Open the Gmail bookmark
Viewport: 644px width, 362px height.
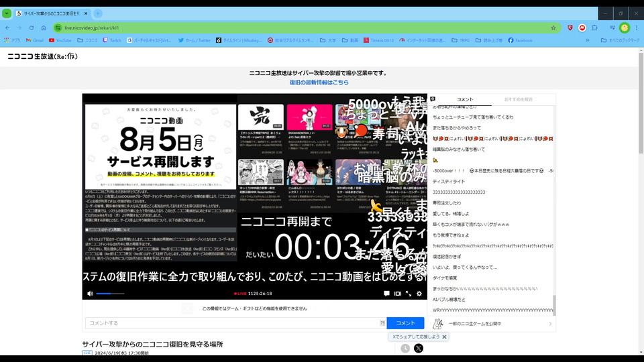[x=34, y=40]
